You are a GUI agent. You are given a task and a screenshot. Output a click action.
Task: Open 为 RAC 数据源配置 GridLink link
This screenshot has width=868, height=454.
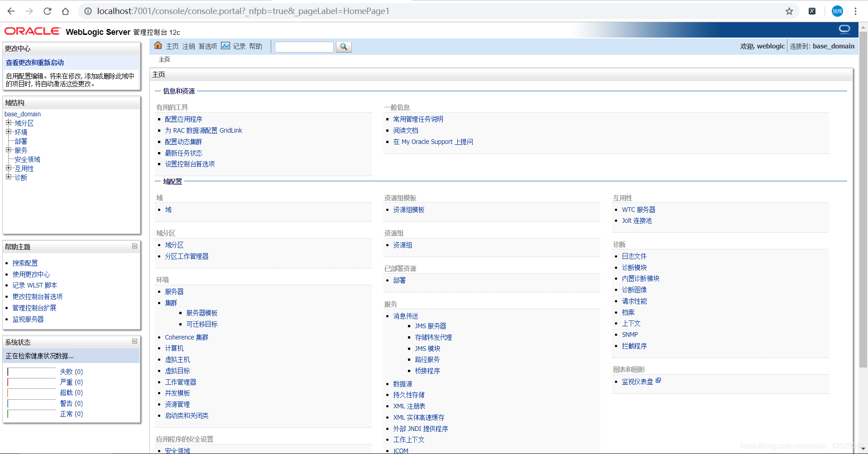(203, 130)
